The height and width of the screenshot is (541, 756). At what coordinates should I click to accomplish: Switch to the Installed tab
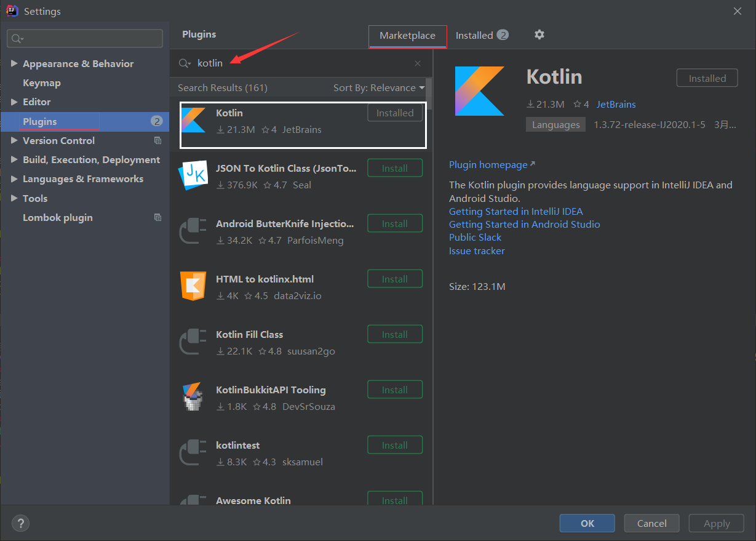475,34
